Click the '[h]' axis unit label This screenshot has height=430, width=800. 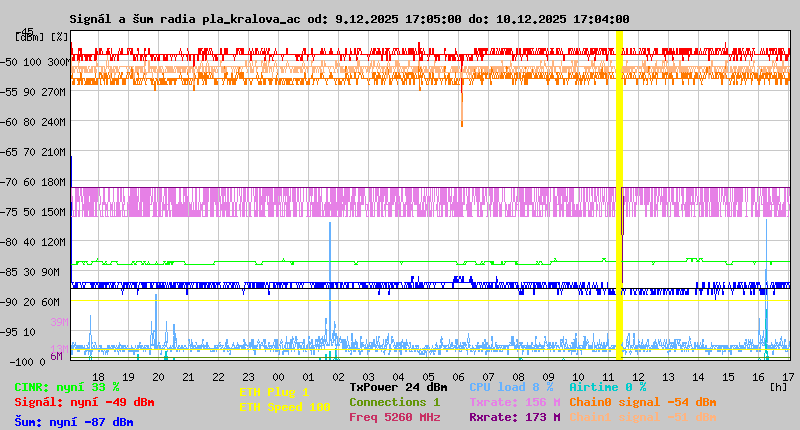pyautogui.click(x=778, y=387)
